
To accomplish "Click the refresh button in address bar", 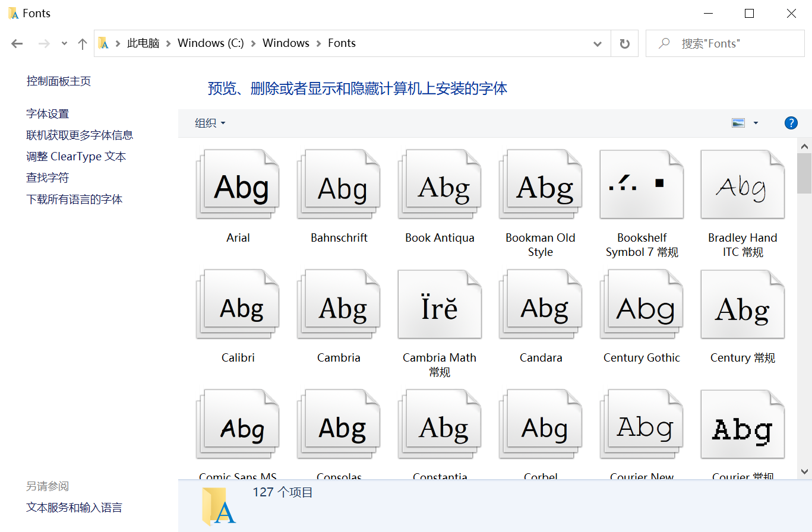I will (624, 43).
